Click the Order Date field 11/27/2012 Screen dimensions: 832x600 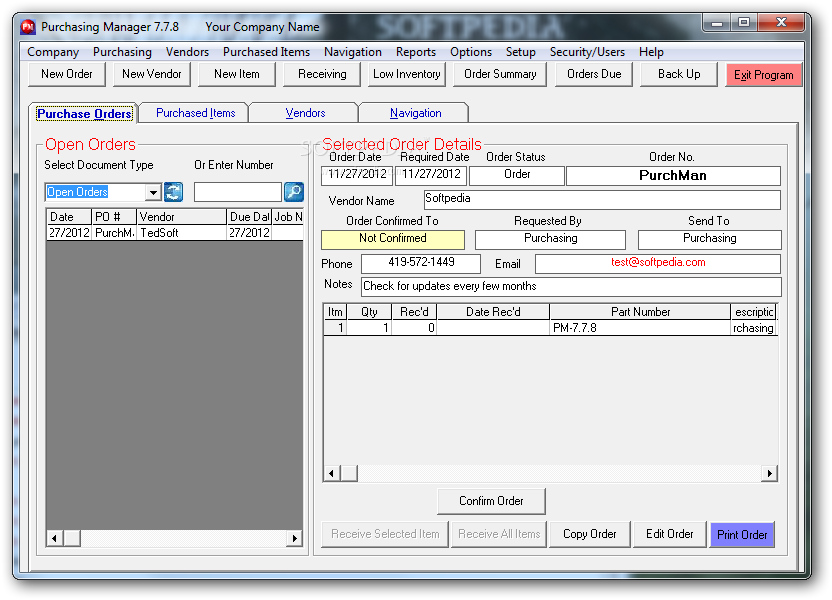pos(357,175)
